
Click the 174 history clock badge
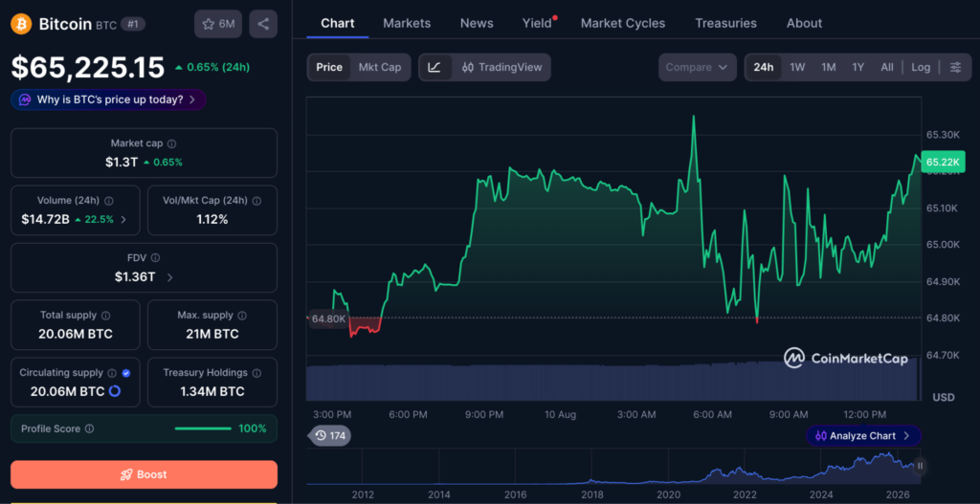pyautogui.click(x=329, y=435)
